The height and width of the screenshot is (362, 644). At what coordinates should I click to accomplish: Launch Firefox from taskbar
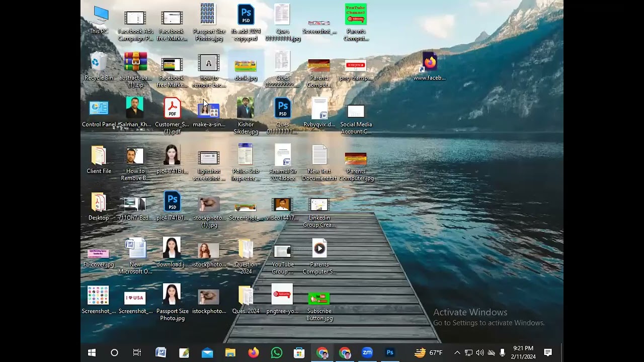point(254,353)
